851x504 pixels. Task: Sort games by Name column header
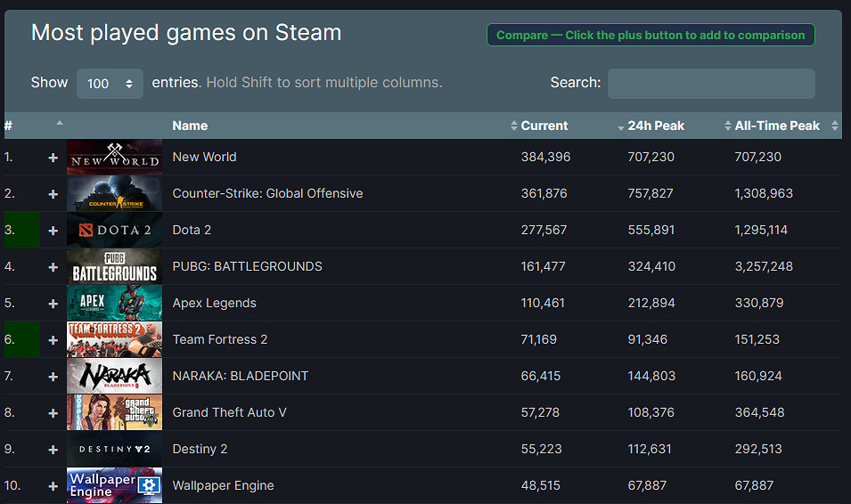point(190,126)
